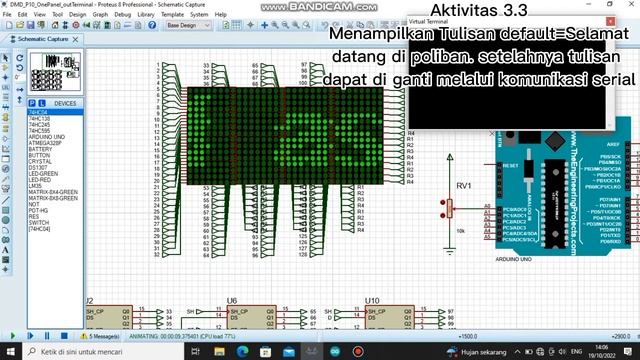Click the schematic overview thumbnail
Screen dimensions: 640x360
(x=55, y=72)
